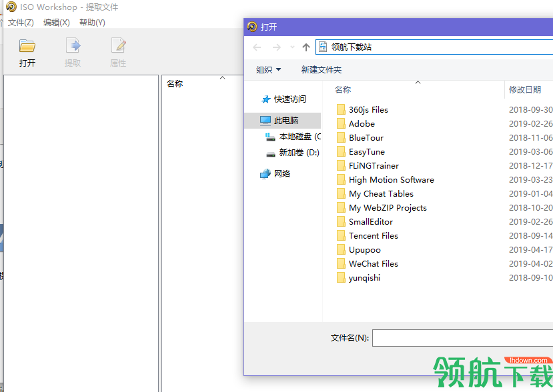Click the back arrow in Open dialog

(257, 47)
